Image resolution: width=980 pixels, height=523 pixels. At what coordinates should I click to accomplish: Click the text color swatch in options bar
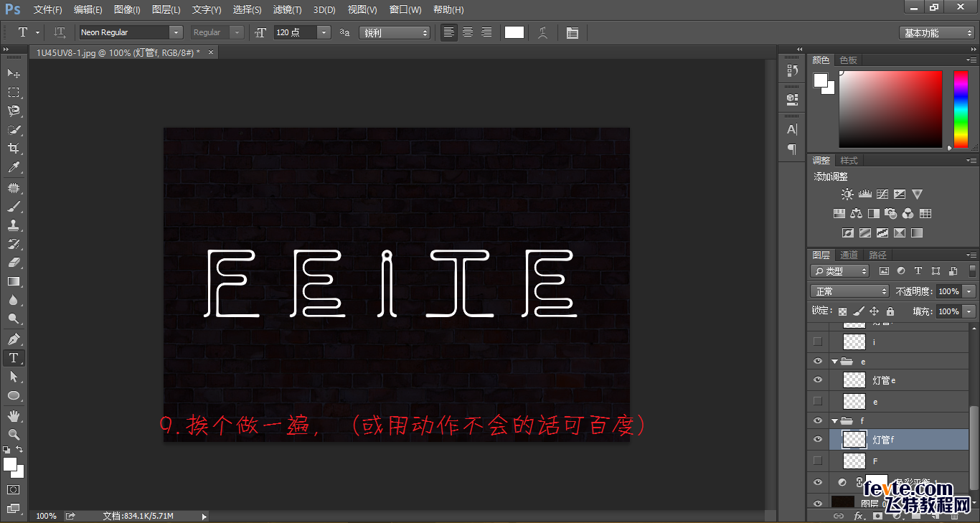[514, 32]
